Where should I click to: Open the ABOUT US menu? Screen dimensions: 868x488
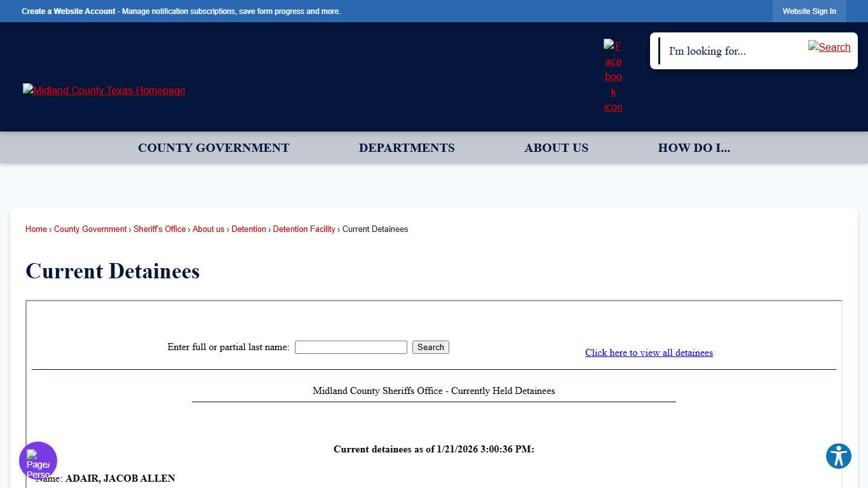pos(556,147)
